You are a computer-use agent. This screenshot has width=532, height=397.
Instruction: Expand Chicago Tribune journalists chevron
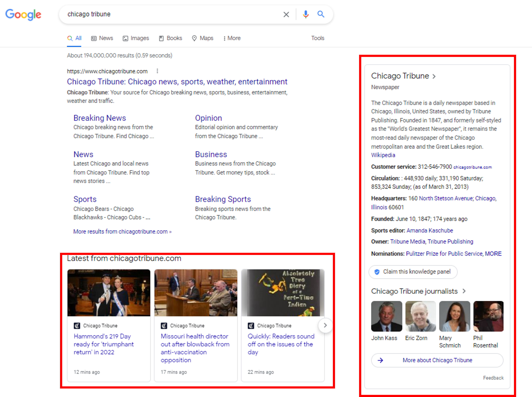click(464, 291)
